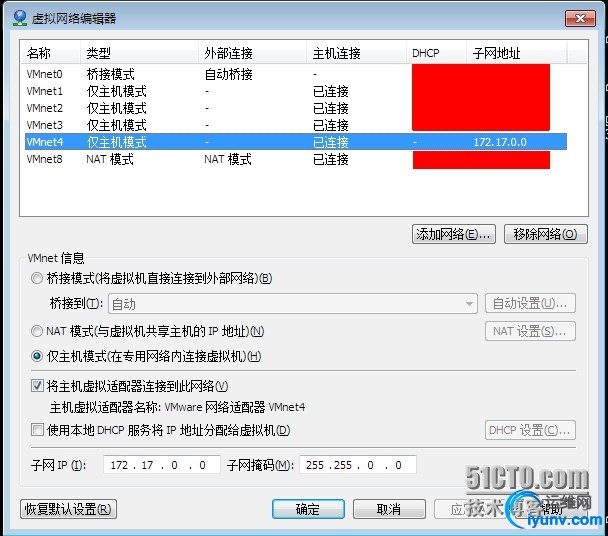Select the VMnet1 row
The image size is (608, 536).
tap(296, 91)
